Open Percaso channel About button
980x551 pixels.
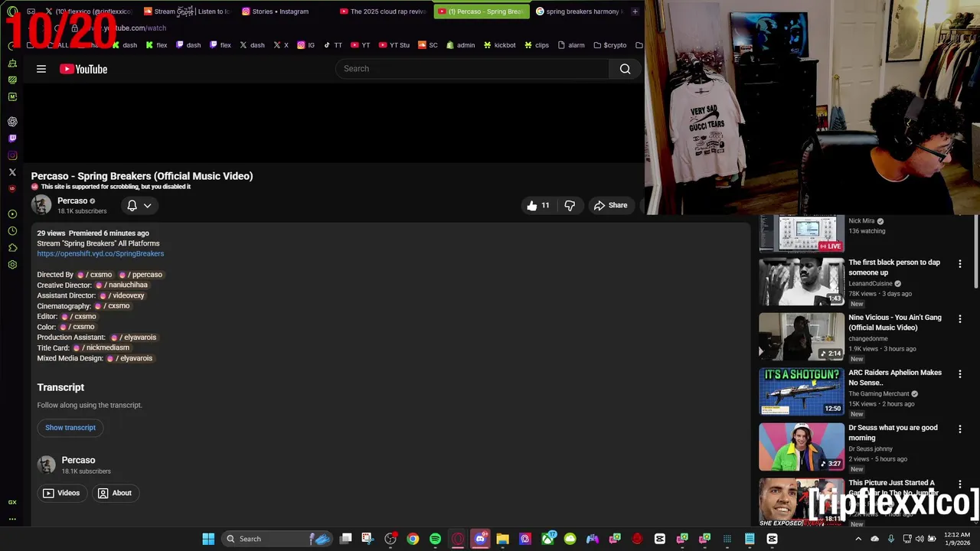115,493
